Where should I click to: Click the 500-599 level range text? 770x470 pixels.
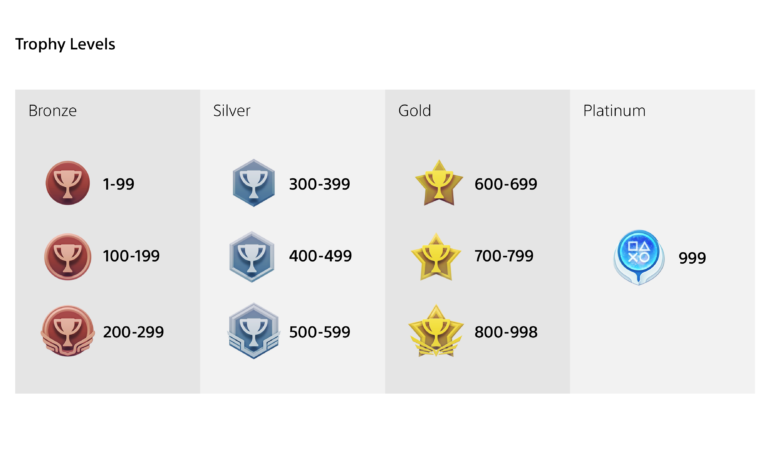320,332
